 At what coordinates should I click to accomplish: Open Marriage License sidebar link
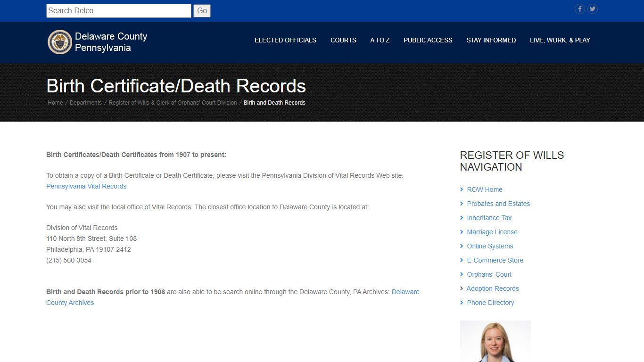492,232
